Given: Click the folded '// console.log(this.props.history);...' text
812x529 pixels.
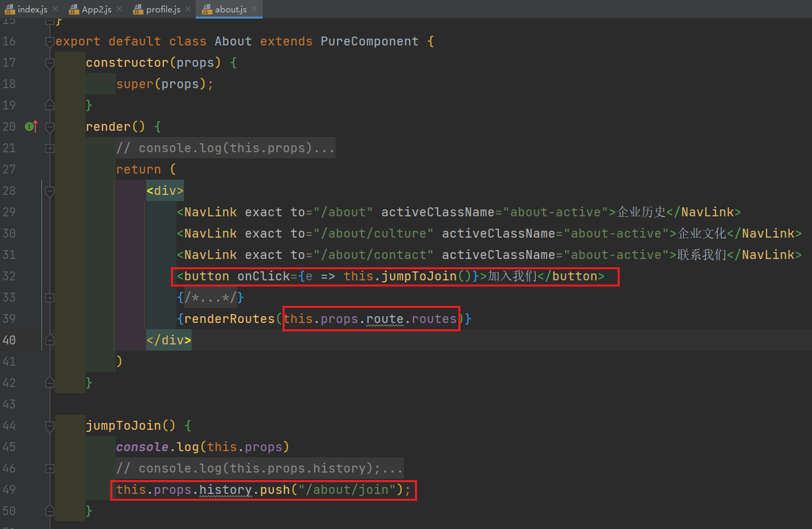Looking at the screenshot, I should pos(259,468).
